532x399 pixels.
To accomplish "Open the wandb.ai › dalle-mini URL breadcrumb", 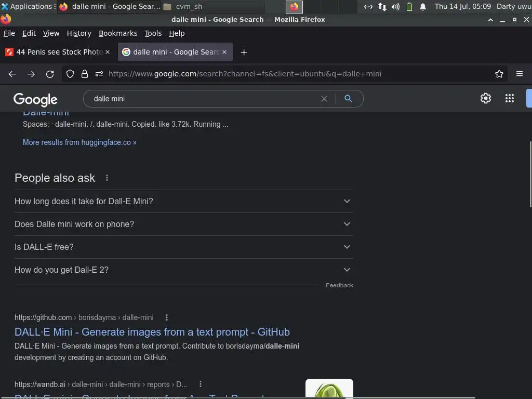I will point(101,384).
